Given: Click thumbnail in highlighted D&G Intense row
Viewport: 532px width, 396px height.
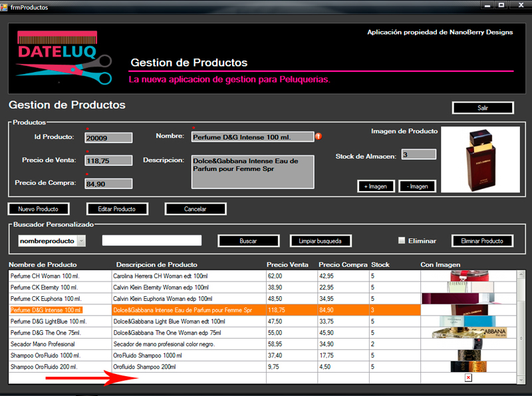Looking at the screenshot, I should click(x=469, y=309).
